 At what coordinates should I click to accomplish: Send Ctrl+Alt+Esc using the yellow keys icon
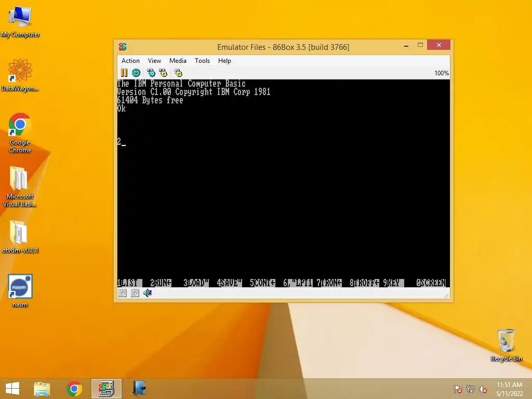163,73
